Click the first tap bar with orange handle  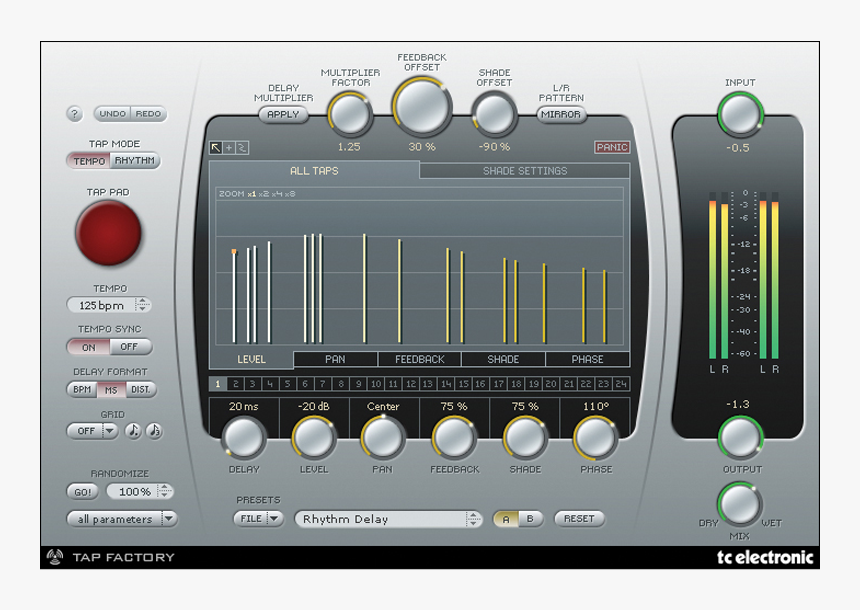coord(234,296)
